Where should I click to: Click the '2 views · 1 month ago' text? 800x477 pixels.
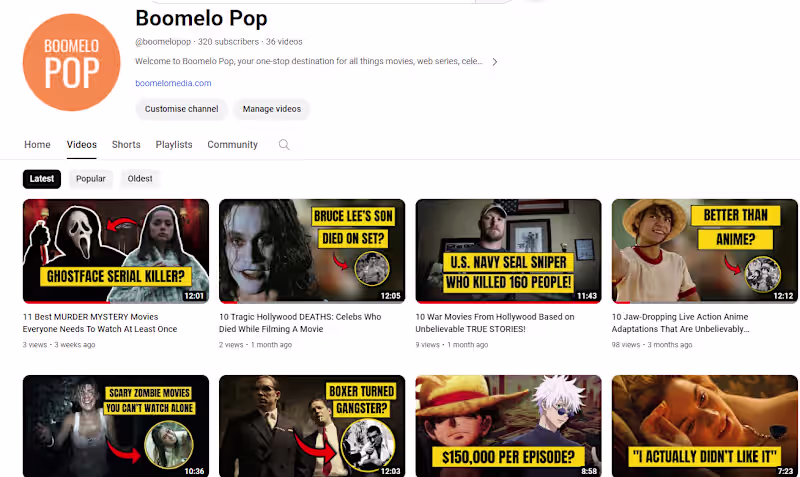tap(256, 345)
